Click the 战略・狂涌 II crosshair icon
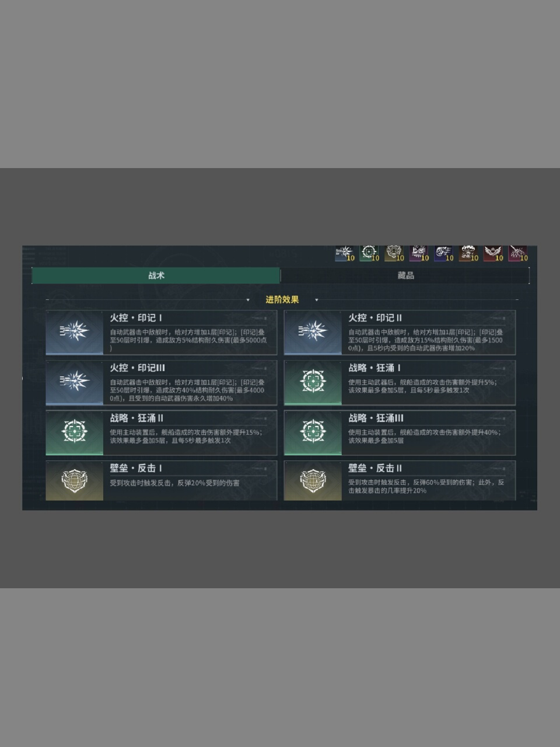 point(75,432)
